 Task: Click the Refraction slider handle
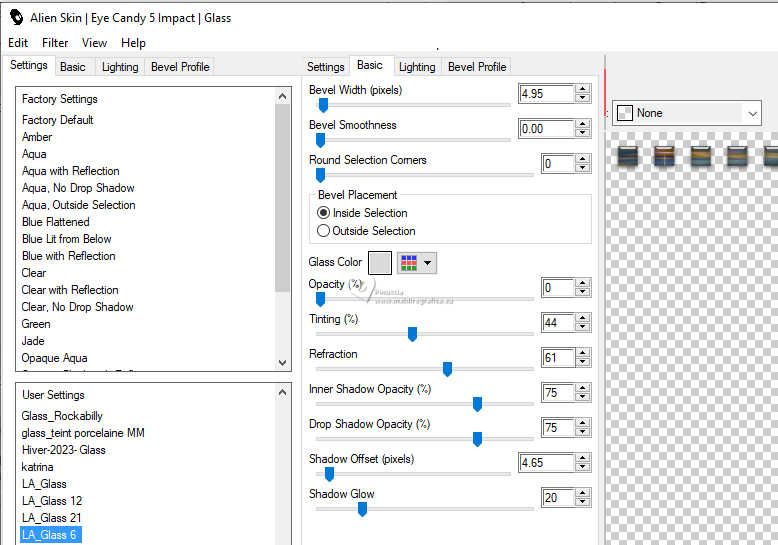448,369
